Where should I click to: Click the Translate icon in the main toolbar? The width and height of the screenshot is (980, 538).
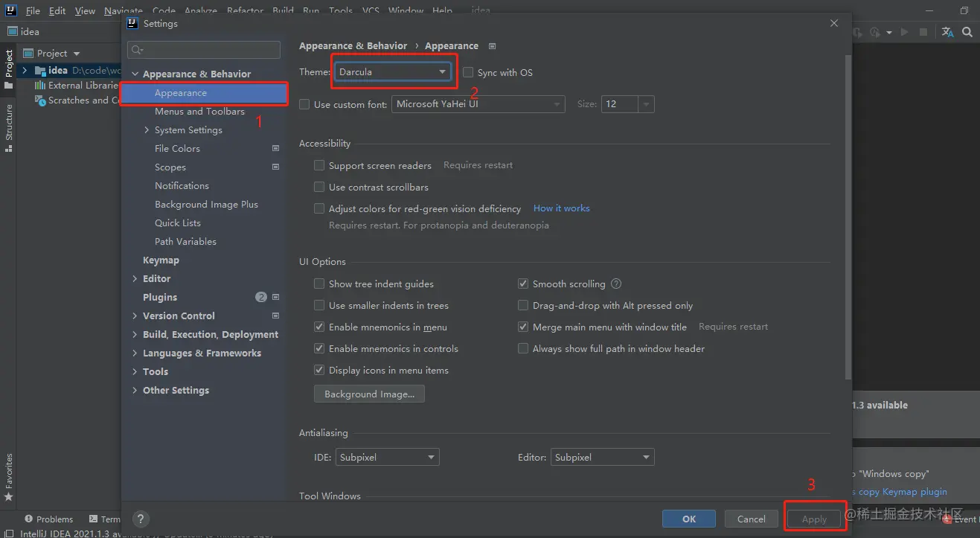(x=947, y=32)
